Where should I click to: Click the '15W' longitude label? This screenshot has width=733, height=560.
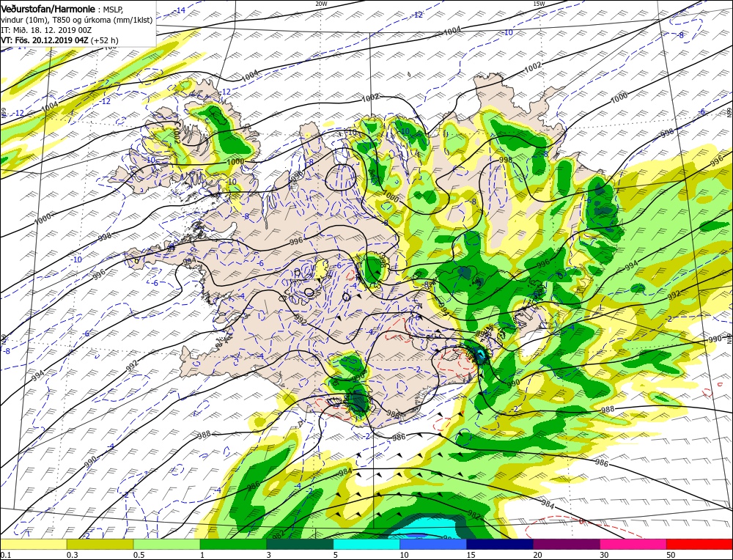tap(539, 3)
